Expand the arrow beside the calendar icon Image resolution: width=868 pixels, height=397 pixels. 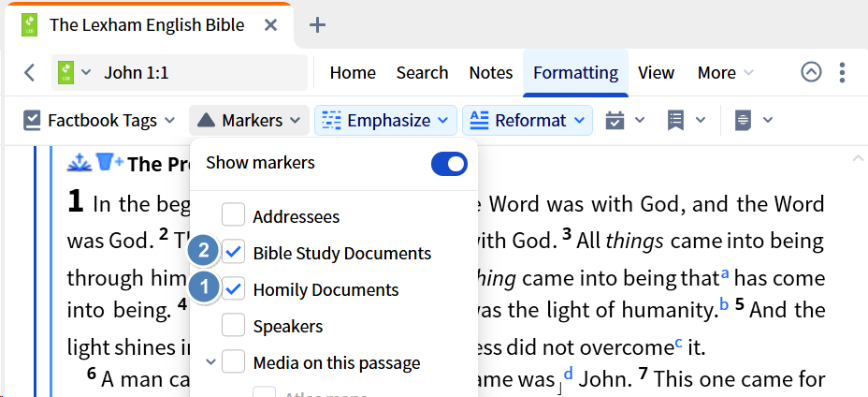tap(640, 120)
